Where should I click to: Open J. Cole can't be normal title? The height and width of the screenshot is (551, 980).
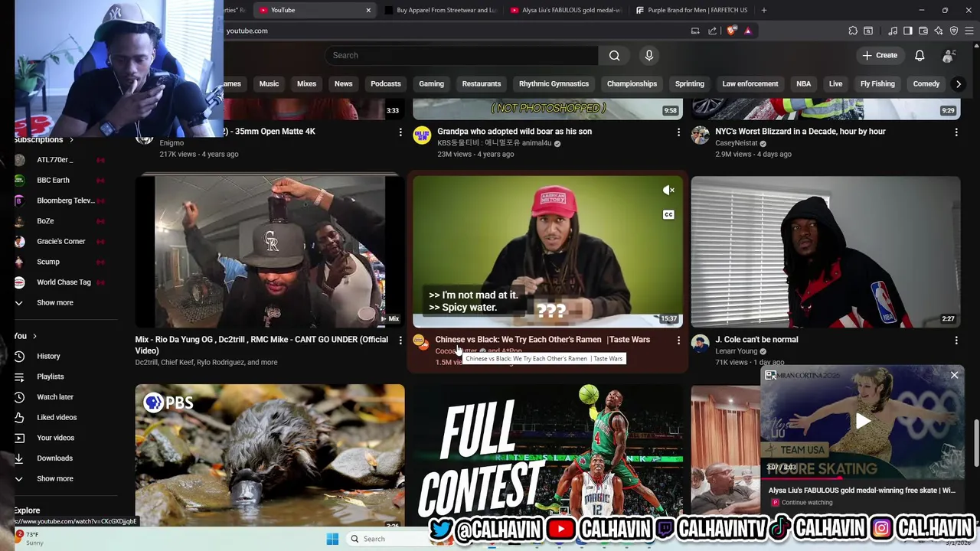(x=756, y=340)
